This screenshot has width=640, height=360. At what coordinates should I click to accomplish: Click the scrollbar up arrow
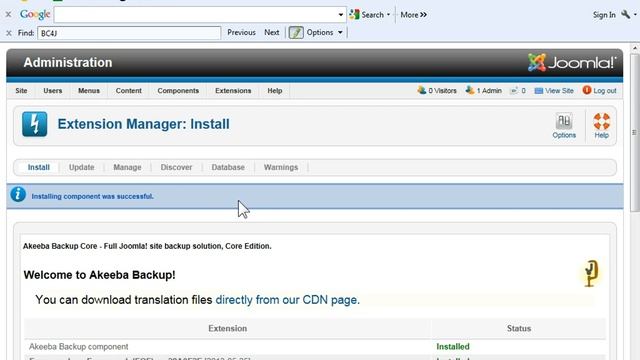click(x=635, y=48)
